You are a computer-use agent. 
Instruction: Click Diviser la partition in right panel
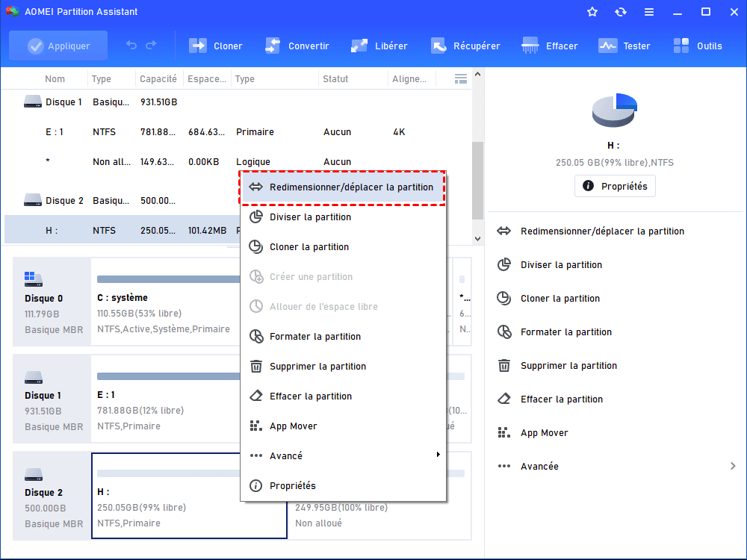pyautogui.click(x=561, y=265)
